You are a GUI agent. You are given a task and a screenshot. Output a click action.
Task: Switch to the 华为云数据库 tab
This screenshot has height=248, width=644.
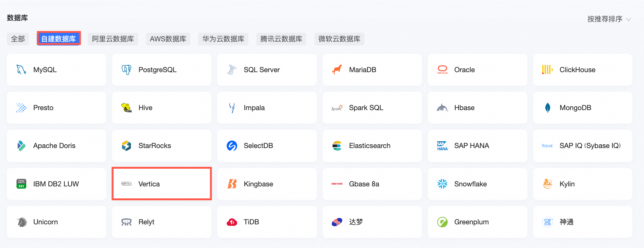[x=223, y=39]
